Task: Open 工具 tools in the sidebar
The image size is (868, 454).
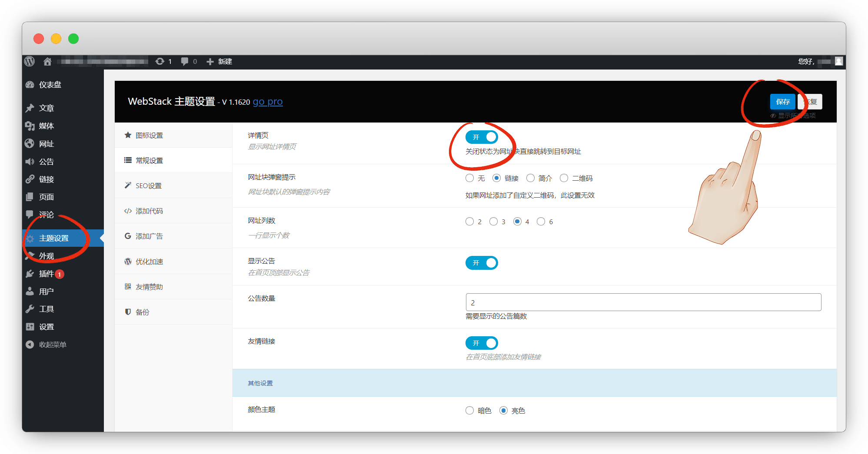Action: tap(46, 309)
